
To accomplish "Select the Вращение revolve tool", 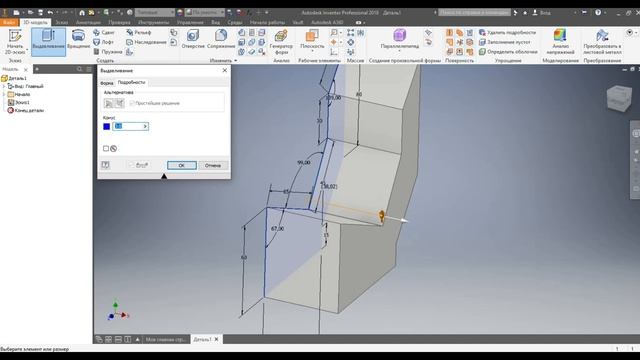I will click(78, 40).
